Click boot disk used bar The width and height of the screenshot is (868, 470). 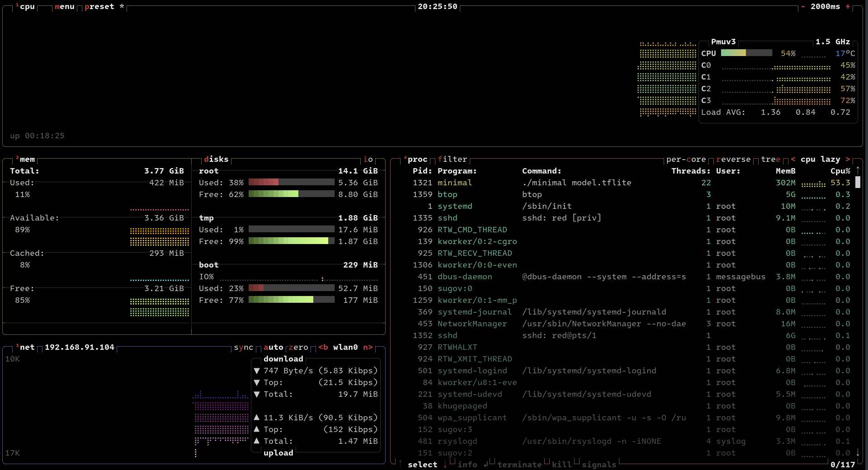point(292,288)
